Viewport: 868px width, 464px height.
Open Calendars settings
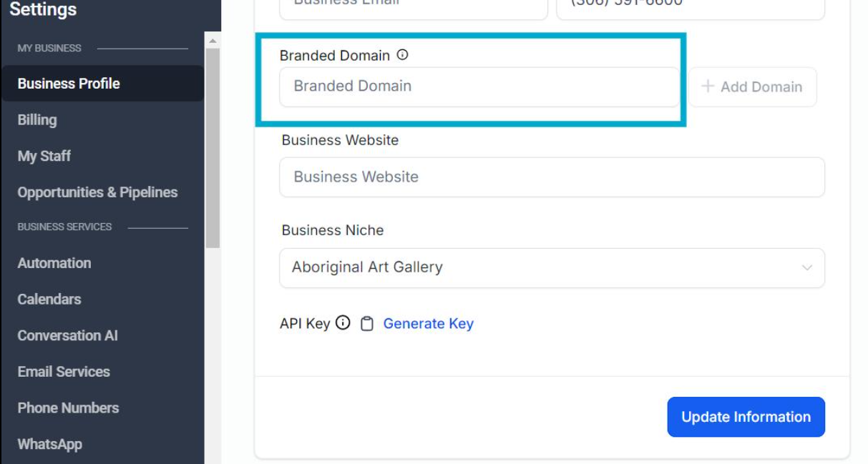pos(49,299)
